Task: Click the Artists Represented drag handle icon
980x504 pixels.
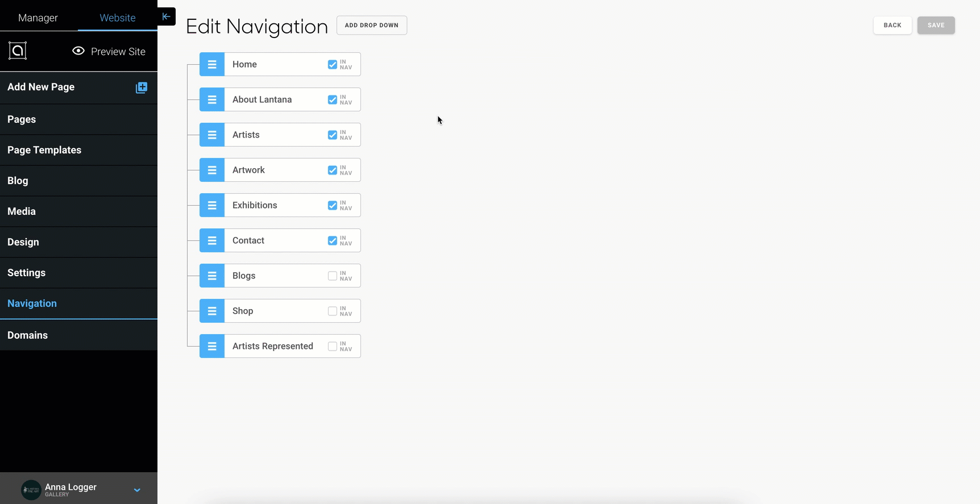Action: click(212, 346)
